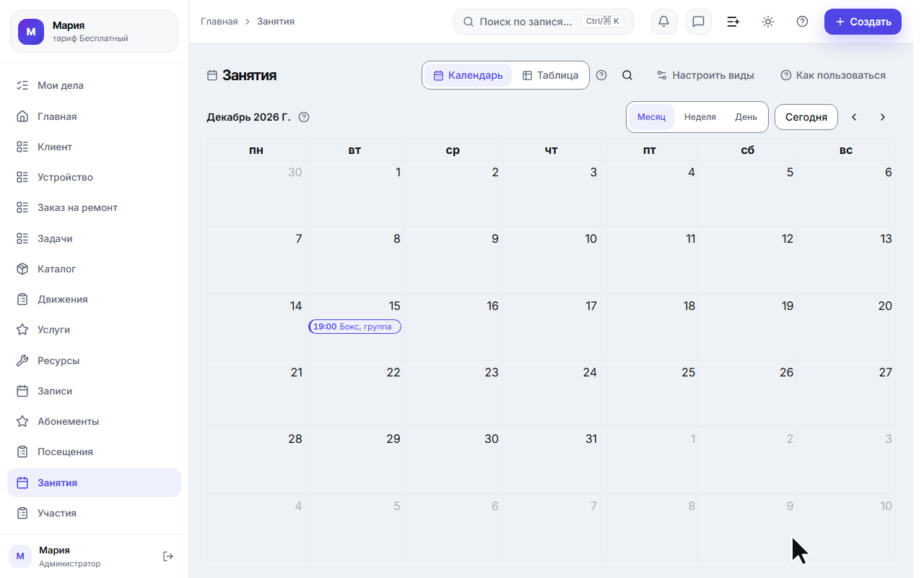
Task: Open help question mark in top bar
Action: [x=802, y=22]
